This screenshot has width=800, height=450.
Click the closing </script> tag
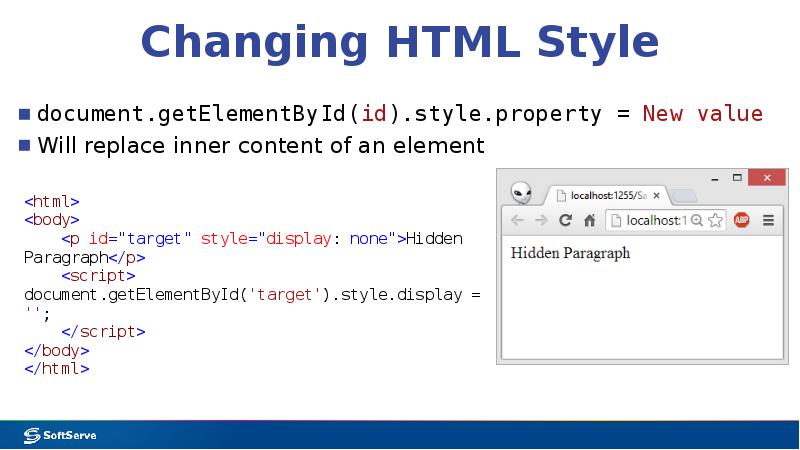103,332
